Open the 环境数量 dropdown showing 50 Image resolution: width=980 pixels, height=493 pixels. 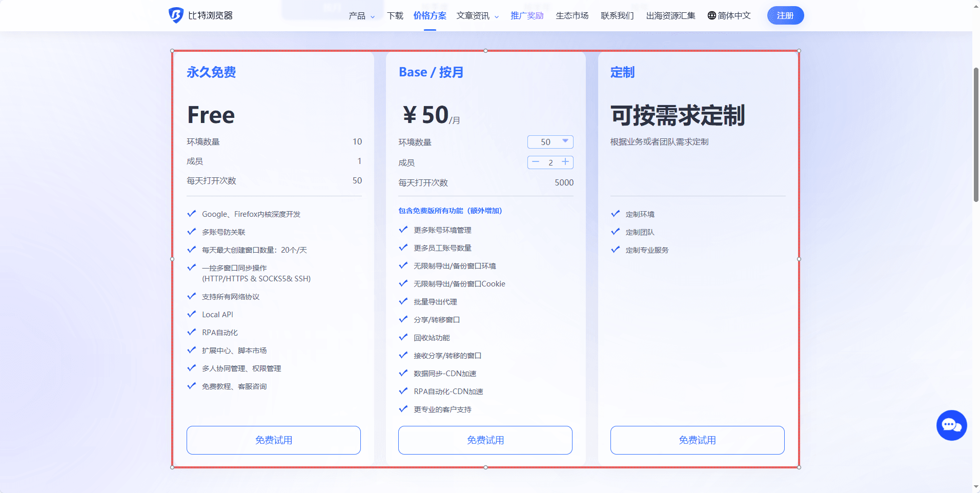coord(550,142)
